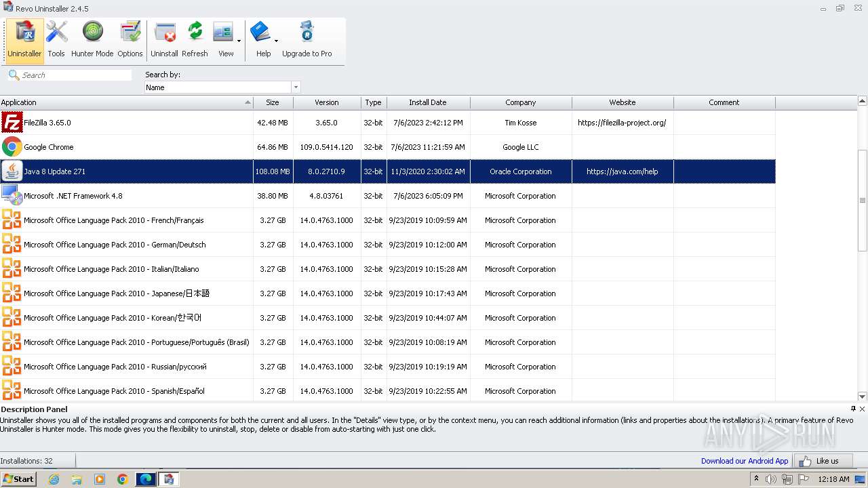Click the 12:18 AM taskbar clock

[833, 479]
